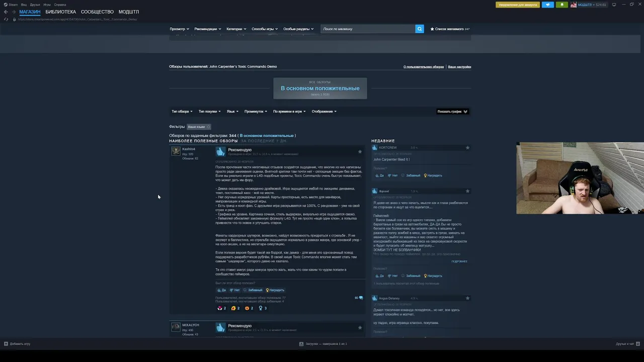Image resolution: width=644 pixels, height=362 pixels.
Task: Switch to the СООБЩЕСТВО tab
Action: coord(97,12)
